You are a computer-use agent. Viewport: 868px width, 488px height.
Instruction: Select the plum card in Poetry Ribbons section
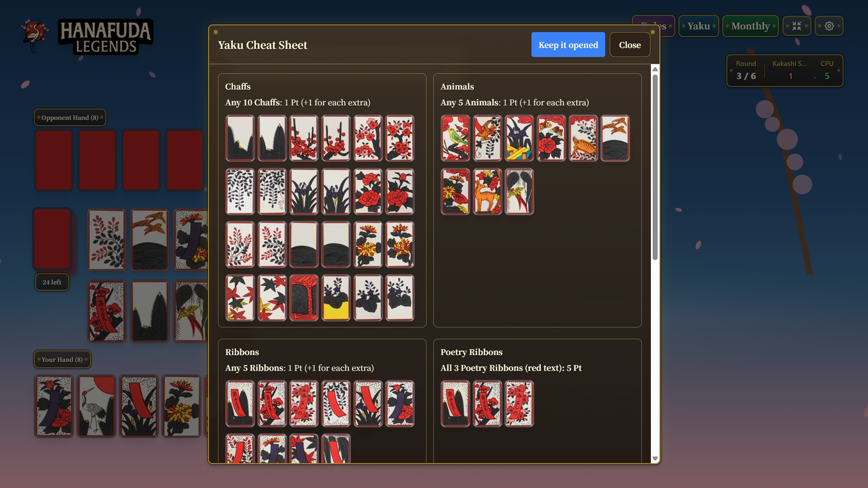(487, 403)
